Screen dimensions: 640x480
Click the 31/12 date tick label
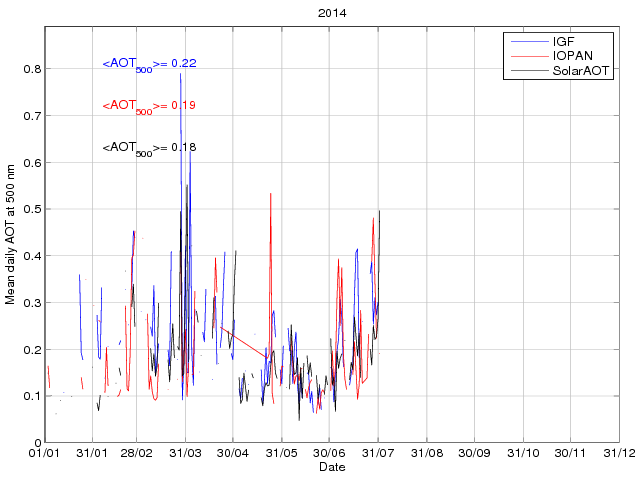coord(618,454)
